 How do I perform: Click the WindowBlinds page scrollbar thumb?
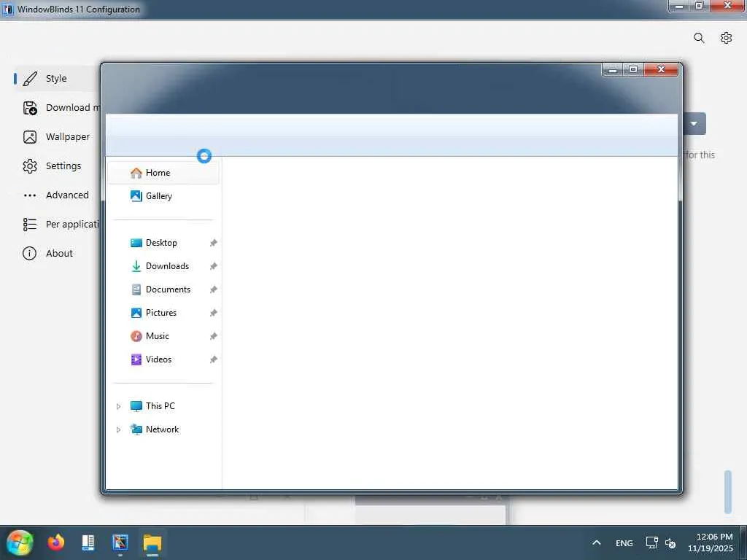click(727, 492)
